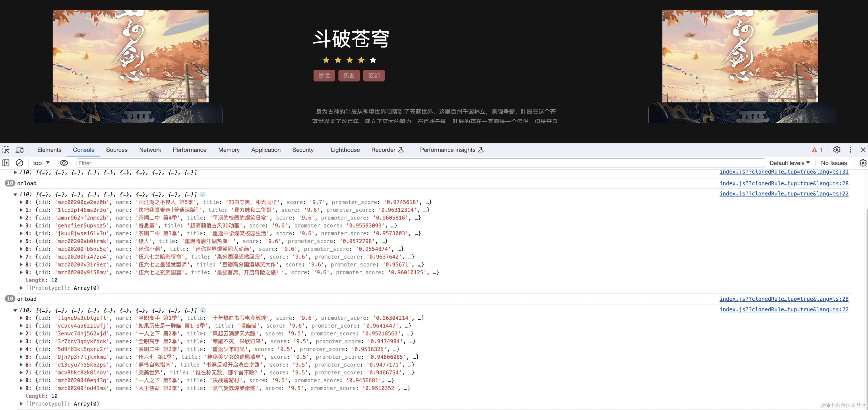
Task: Open the DevTools three-dot menu
Action: click(850, 150)
